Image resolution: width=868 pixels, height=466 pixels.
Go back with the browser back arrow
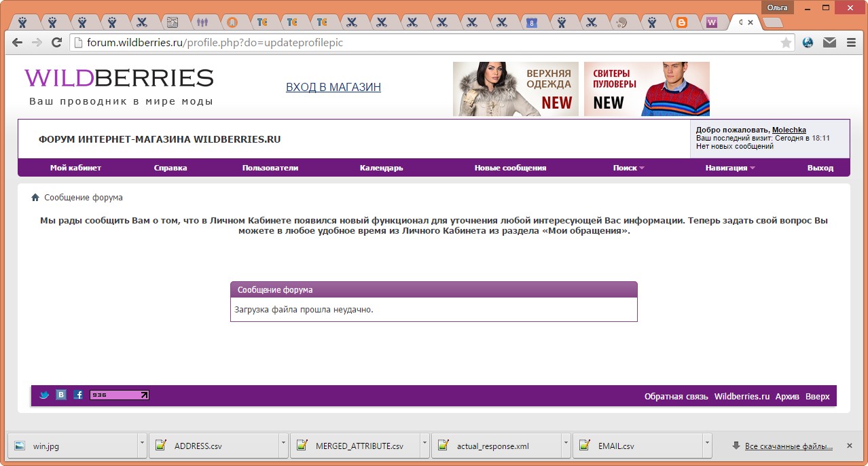coord(18,43)
